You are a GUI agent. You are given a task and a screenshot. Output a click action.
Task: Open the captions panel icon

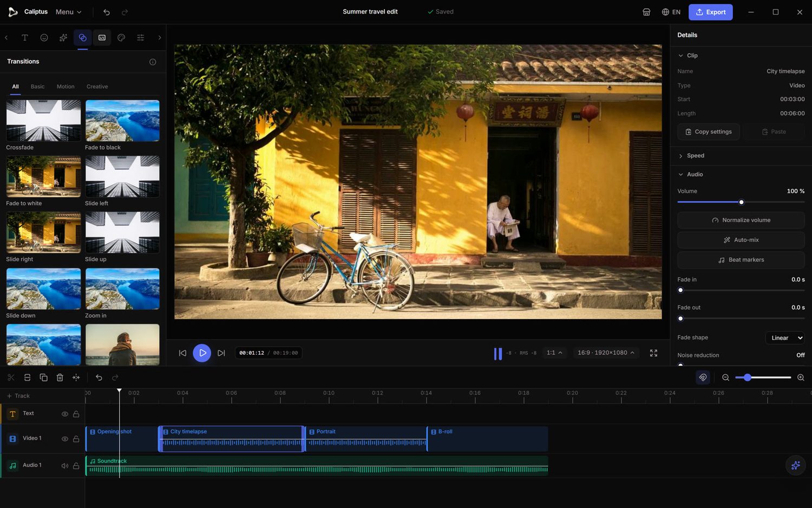[102, 37]
